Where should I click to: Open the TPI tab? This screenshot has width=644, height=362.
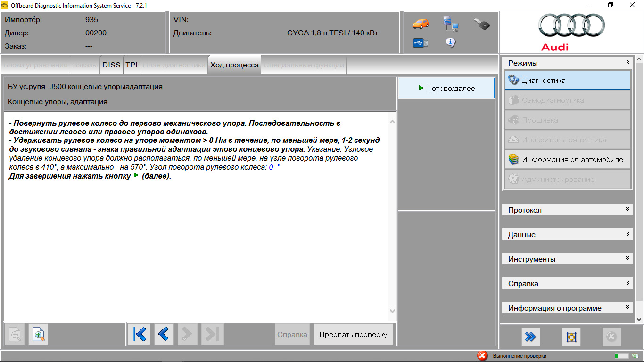pos(132,65)
